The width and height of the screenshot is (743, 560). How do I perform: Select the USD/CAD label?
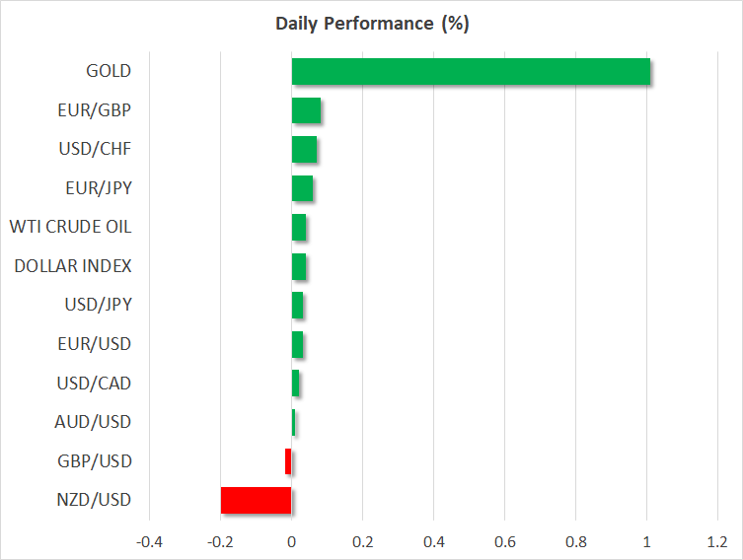pyautogui.click(x=95, y=383)
